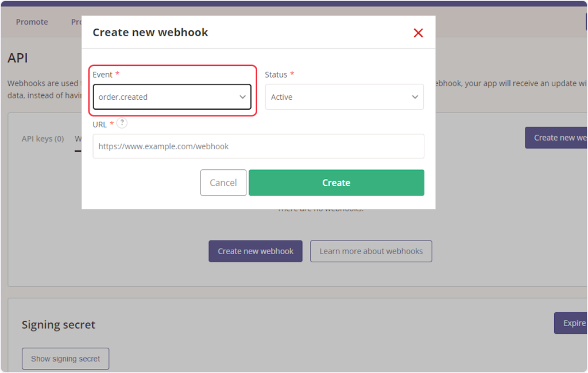
Task: Open the Active status selector
Action: (339, 97)
